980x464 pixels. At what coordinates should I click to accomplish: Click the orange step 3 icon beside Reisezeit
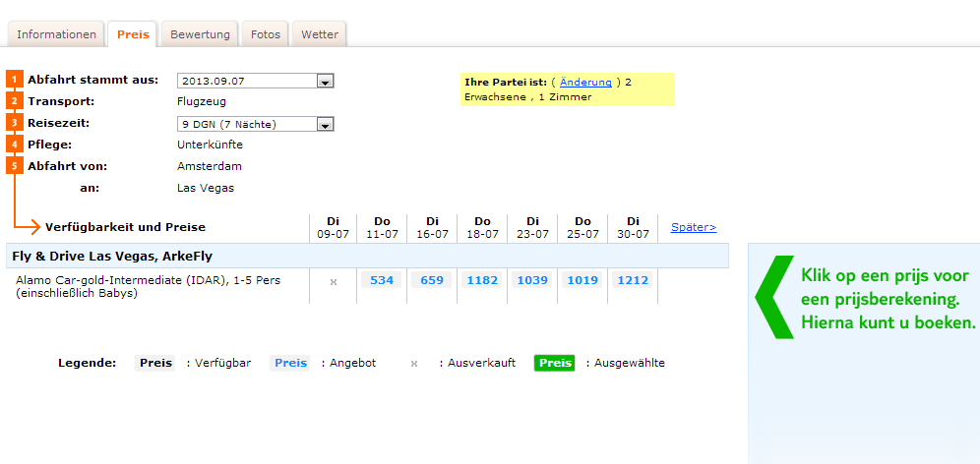[x=14, y=123]
